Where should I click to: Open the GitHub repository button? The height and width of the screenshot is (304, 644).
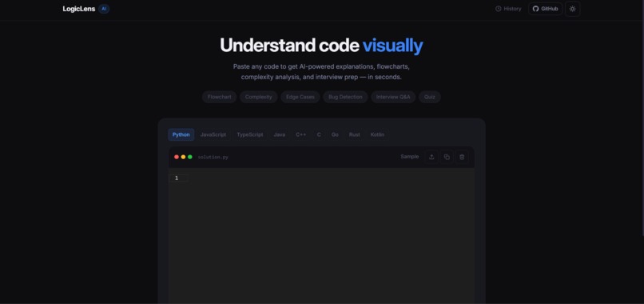(545, 9)
